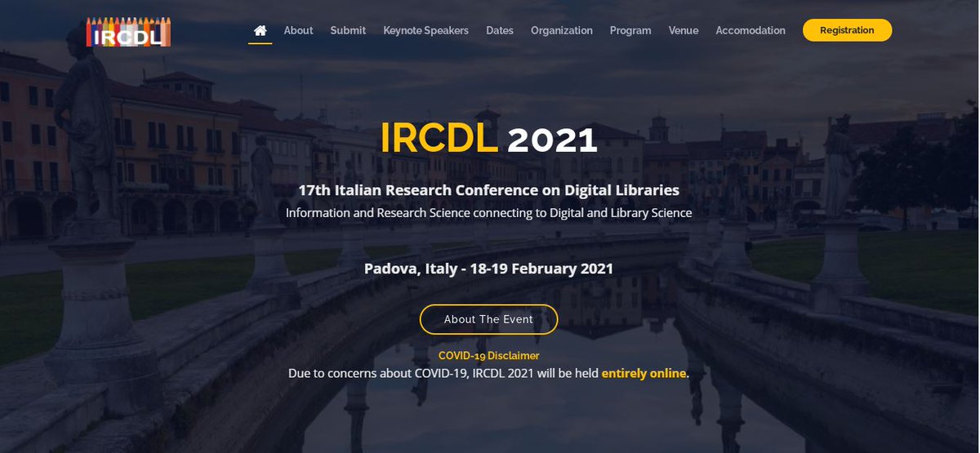Open the Dates section
This screenshot has height=453, width=980.
[x=500, y=30]
